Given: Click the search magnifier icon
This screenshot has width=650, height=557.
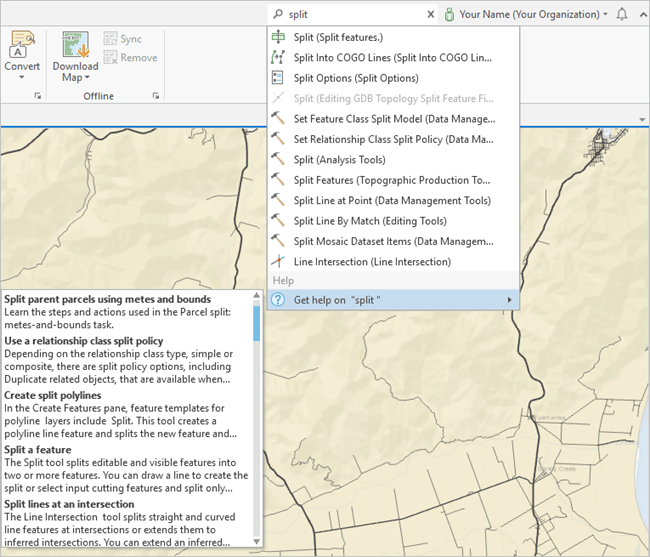Looking at the screenshot, I should 278,14.
